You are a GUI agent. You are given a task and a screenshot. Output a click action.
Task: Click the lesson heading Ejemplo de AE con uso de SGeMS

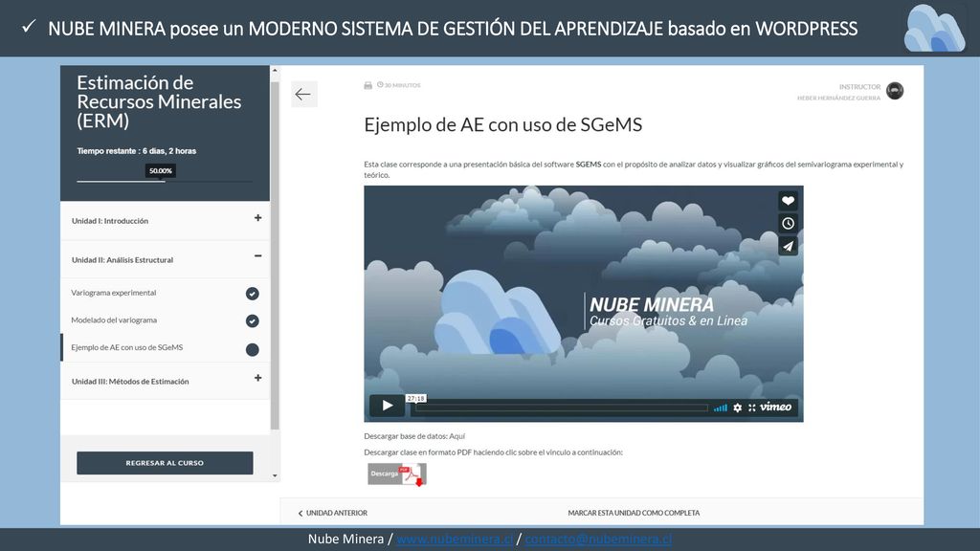(x=503, y=125)
